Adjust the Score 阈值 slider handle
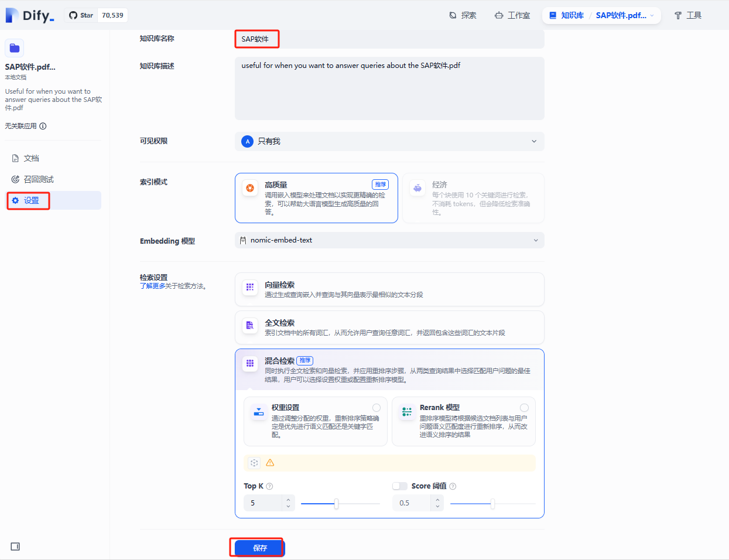The width and height of the screenshot is (729, 560). (492, 504)
